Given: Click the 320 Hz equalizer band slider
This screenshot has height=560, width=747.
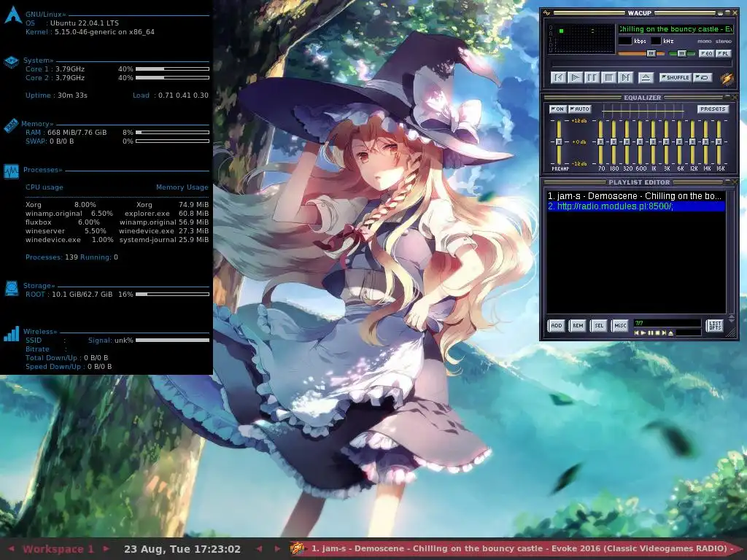Looking at the screenshot, I should click(x=627, y=142).
